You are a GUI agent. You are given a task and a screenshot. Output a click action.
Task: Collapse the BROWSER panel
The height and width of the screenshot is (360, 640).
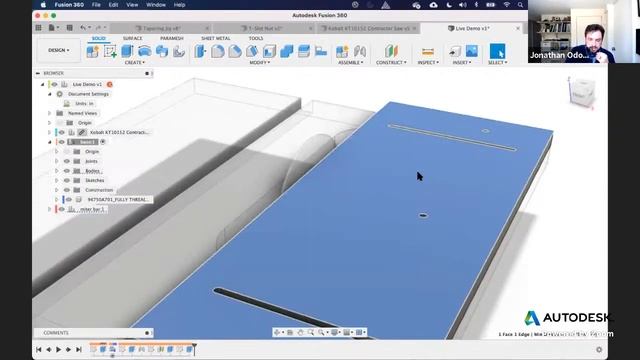point(38,73)
